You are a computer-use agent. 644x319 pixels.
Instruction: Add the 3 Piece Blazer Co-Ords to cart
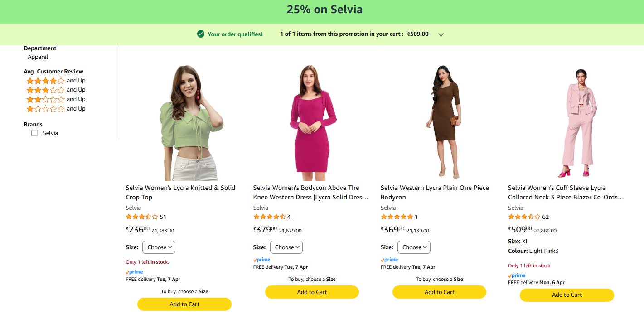567,295
